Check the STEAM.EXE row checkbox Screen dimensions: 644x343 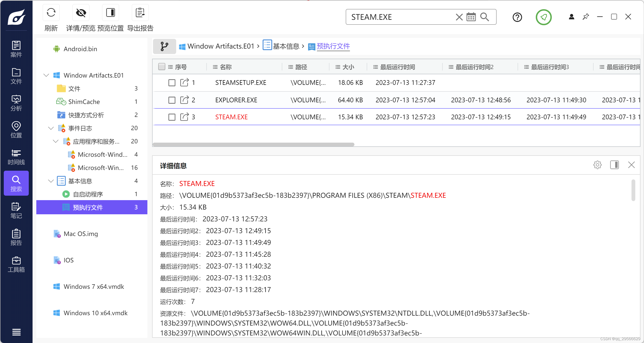(172, 117)
